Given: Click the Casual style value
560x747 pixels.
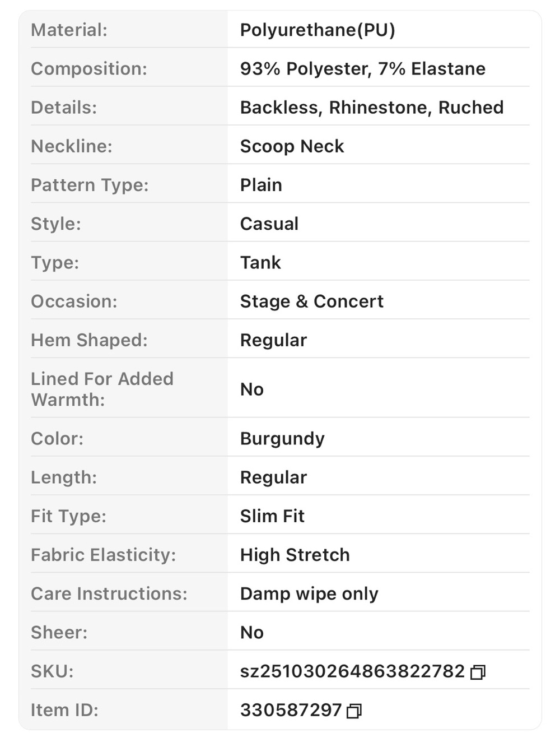Looking at the screenshot, I should [x=269, y=224].
